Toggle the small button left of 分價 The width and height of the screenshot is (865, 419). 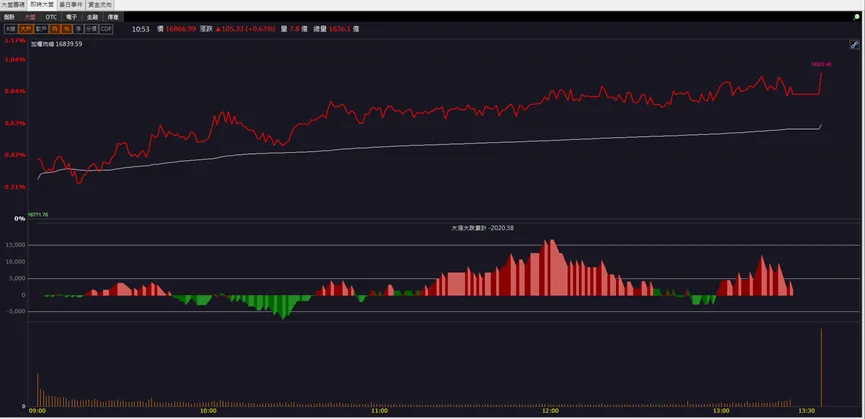pos(78,29)
